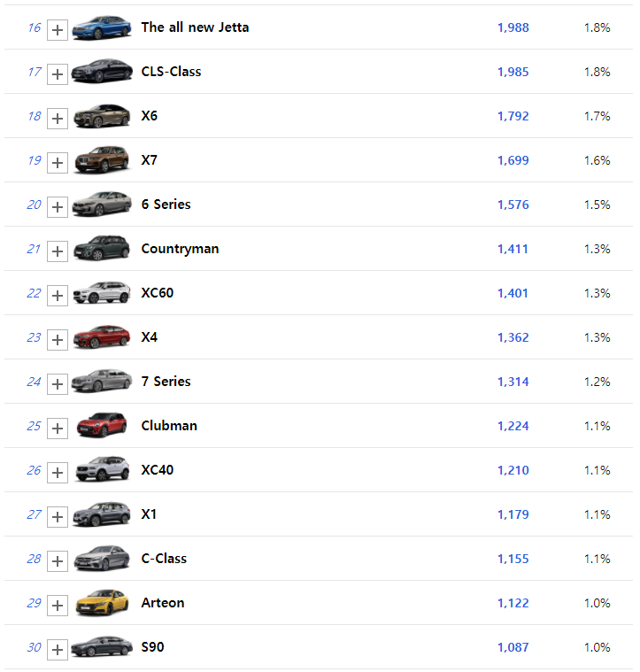Click the 7 Series car thumbnail
This screenshot has width=640, height=672.
coord(102,381)
